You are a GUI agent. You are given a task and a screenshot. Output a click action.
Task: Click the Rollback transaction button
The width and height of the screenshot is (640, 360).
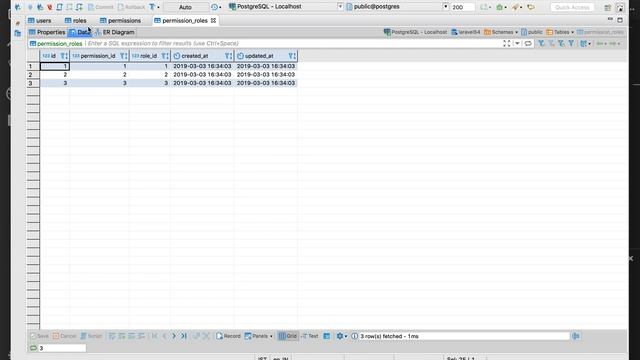point(131,7)
